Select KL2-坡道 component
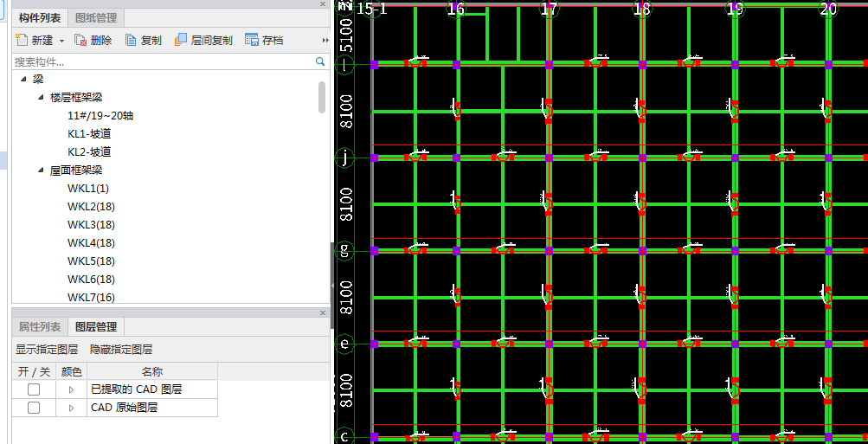The width and height of the screenshot is (868, 444). [89, 151]
